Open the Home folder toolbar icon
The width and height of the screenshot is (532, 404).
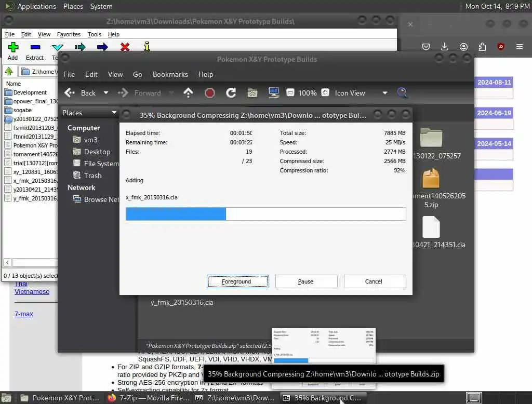click(252, 92)
